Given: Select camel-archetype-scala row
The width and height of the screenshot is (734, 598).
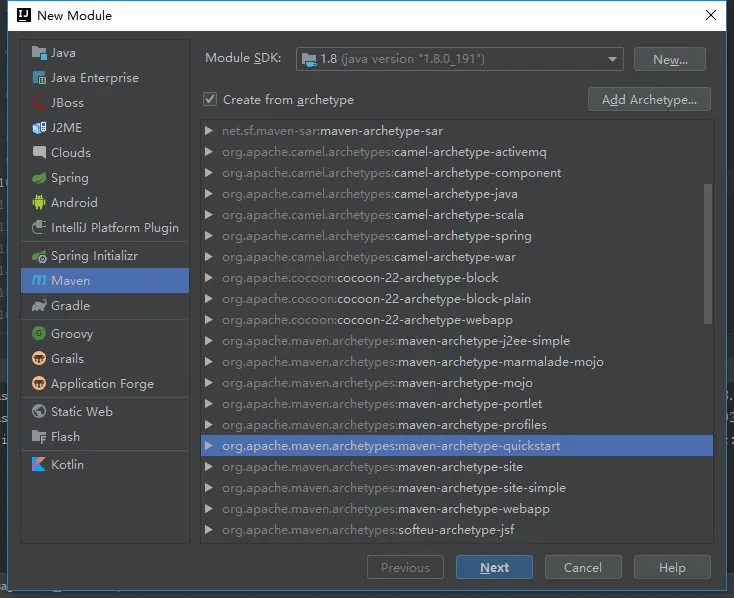Looking at the screenshot, I should (x=457, y=215).
